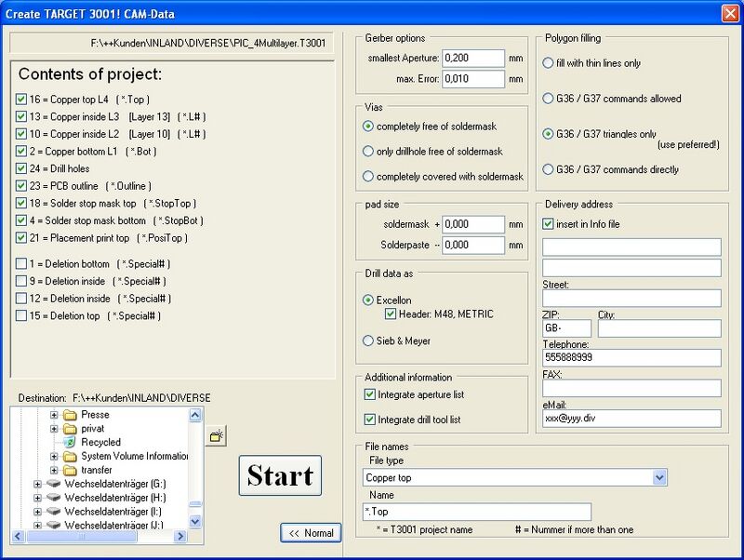Click the max. Error field

pyautogui.click(x=473, y=79)
